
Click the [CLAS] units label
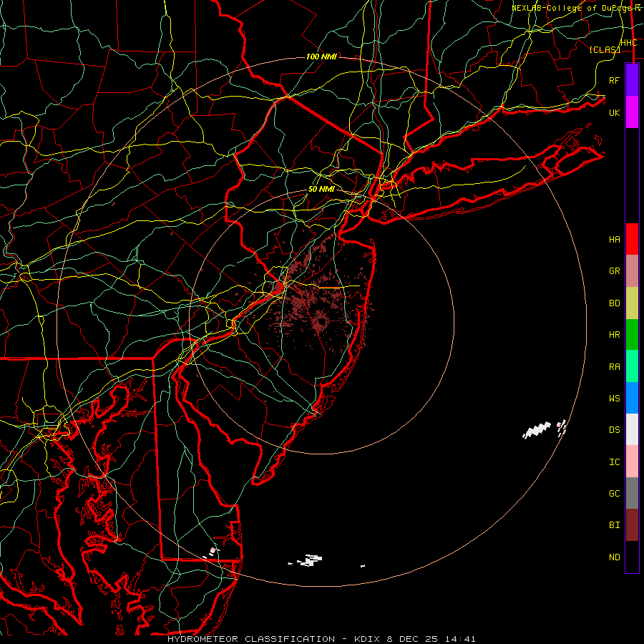click(604, 49)
